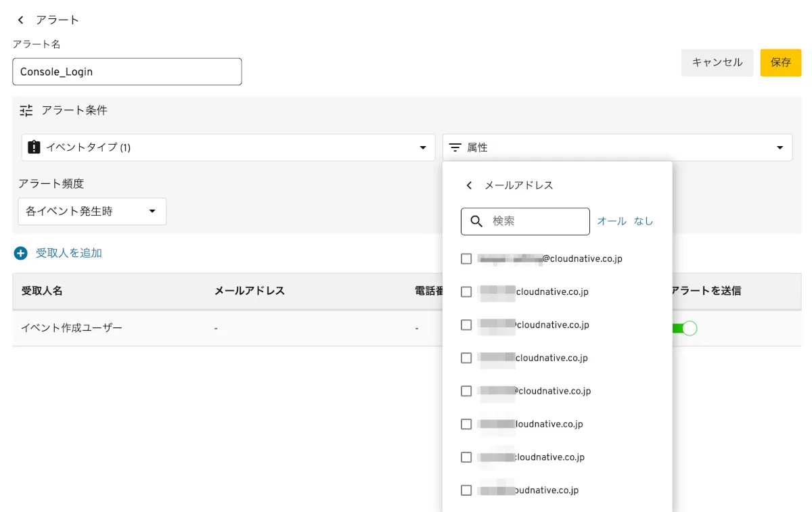Click the magnifier search icon

point(476,221)
